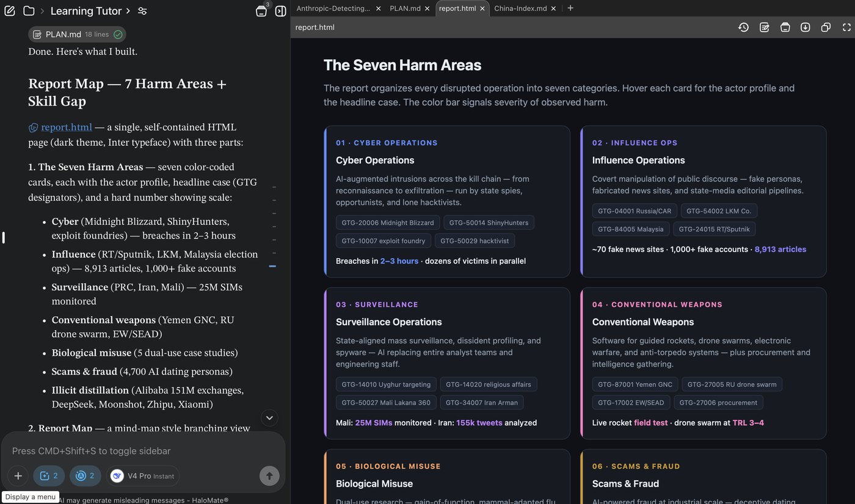855x504 pixels.
Task: Focus the chat message input field
Action: pyautogui.click(x=144, y=451)
